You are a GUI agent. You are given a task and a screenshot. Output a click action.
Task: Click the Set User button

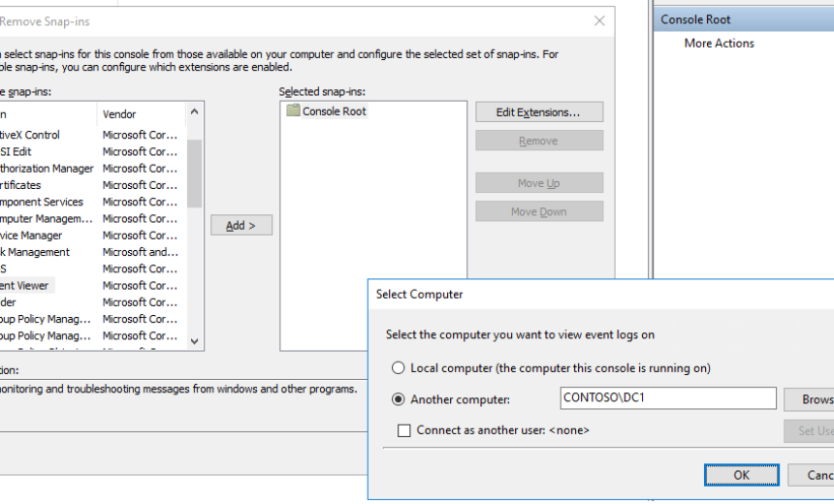[809, 430]
